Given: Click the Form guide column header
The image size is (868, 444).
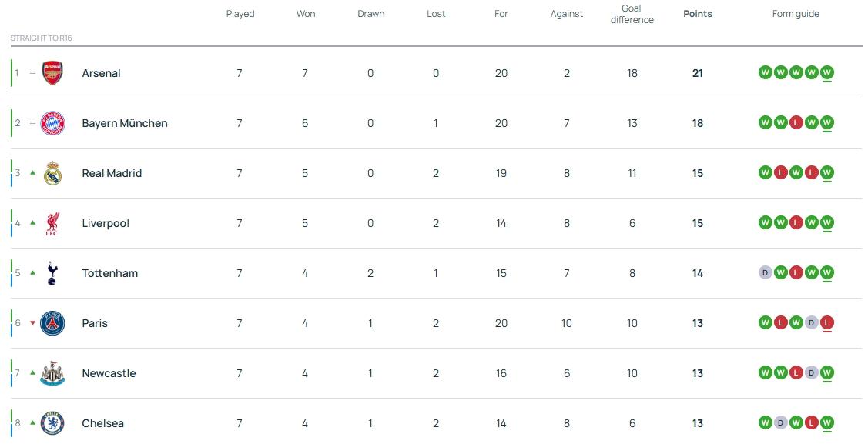Looking at the screenshot, I should [796, 14].
